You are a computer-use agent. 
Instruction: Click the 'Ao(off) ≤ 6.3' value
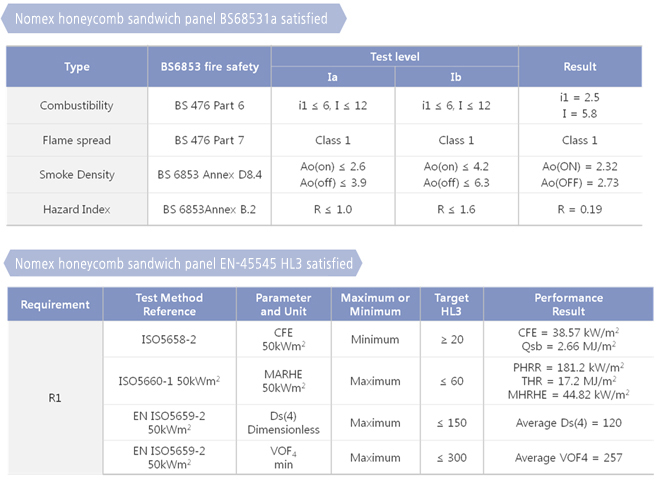point(456,183)
